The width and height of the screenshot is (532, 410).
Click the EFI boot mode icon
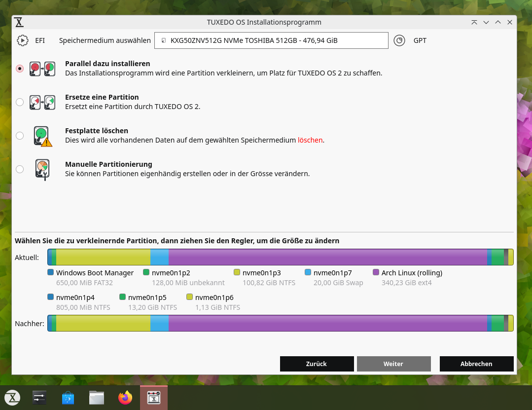coord(22,40)
